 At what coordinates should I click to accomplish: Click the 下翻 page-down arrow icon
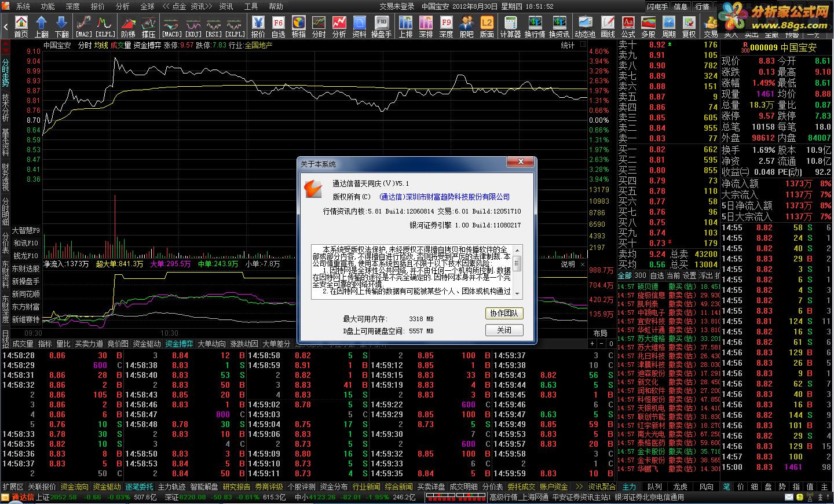point(62,27)
